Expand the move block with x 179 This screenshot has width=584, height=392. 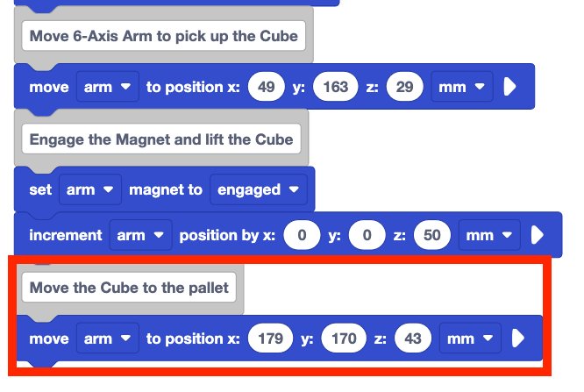(518, 338)
